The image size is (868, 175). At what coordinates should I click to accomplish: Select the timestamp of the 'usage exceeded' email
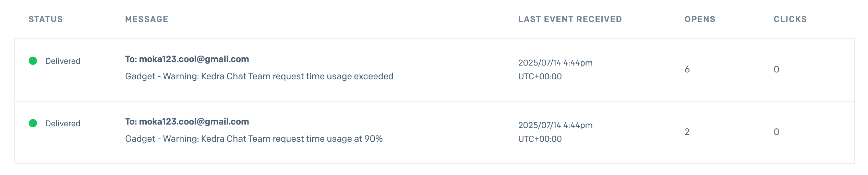pos(555,63)
